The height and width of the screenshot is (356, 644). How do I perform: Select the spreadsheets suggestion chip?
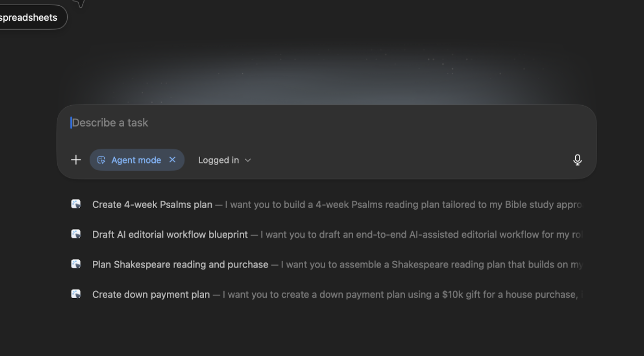[x=30, y=18]
